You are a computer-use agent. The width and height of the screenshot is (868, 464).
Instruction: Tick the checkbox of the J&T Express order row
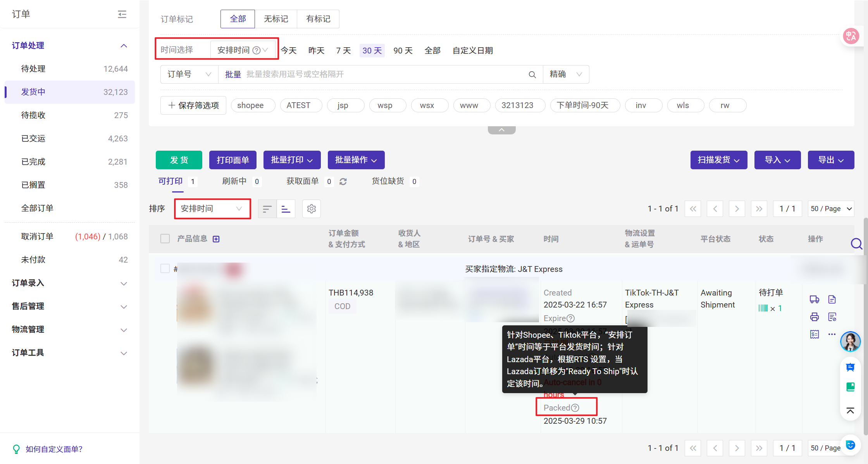click(x=165, y=268)
